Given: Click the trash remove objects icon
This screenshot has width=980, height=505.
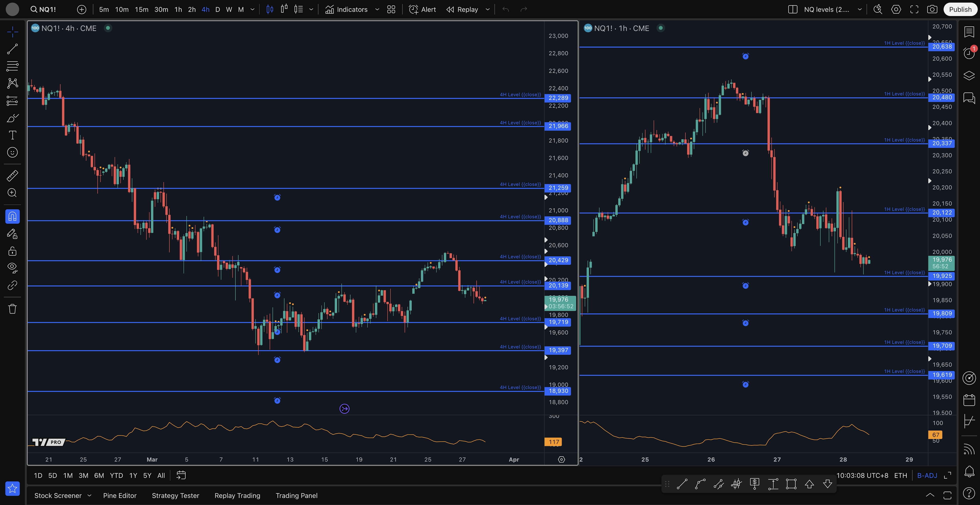Looking at the screenshot, I should point(12,309).
